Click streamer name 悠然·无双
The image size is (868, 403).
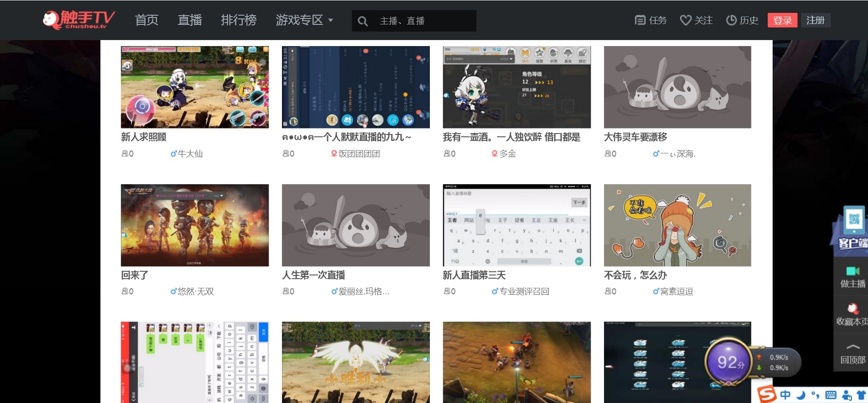196,291
